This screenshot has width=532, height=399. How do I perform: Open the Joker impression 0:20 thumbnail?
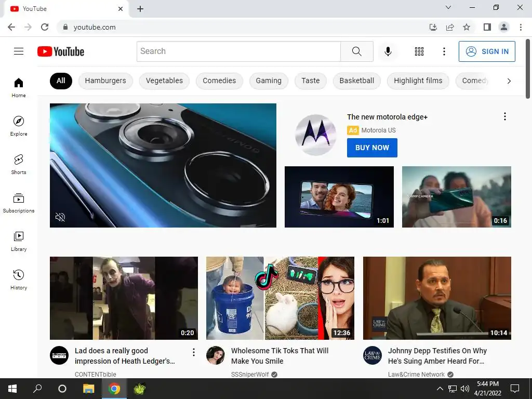click(x=124, y=298)
